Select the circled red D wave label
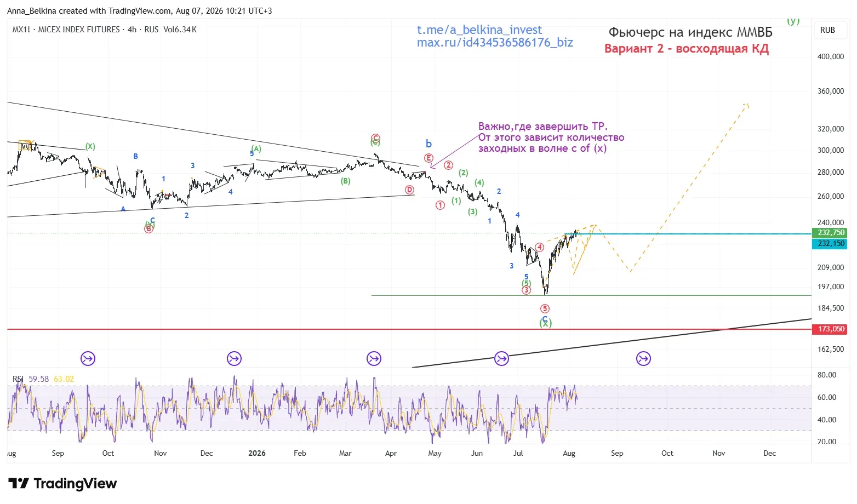The image size is (857, 504). click(x=409, y=190)
